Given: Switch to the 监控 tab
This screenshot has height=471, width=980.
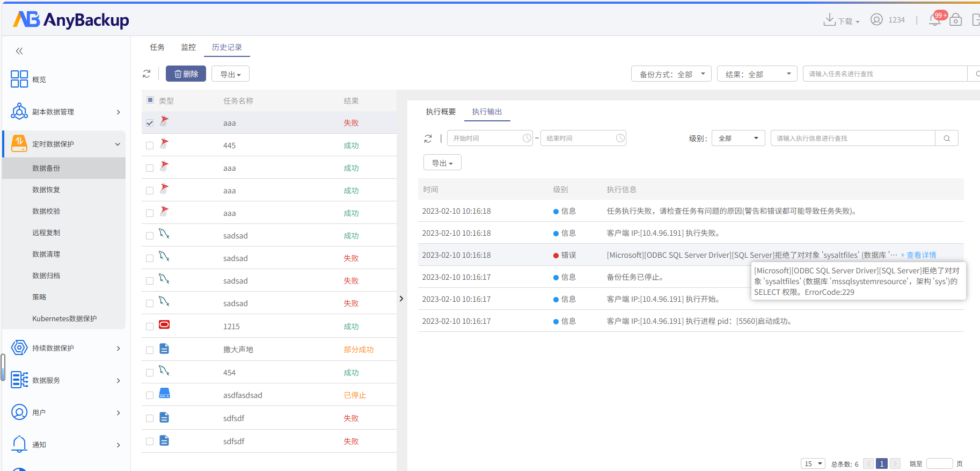Looking at the screenshot, I should (188, 47).
